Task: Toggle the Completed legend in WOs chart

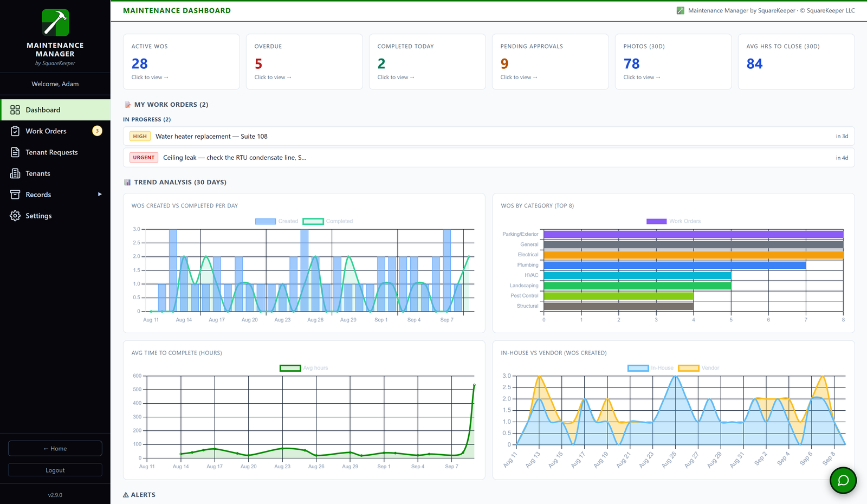Action: [x=328, y=221]
